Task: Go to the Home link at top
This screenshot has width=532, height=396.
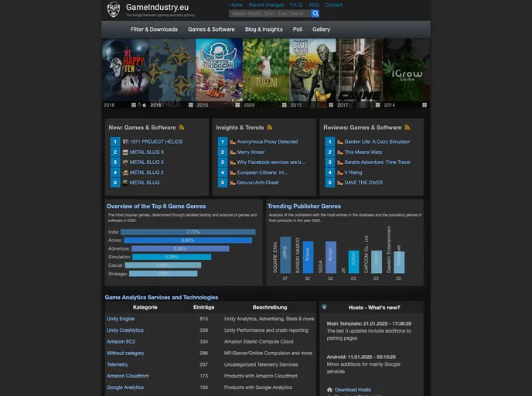Action: (x=236, y=5)
